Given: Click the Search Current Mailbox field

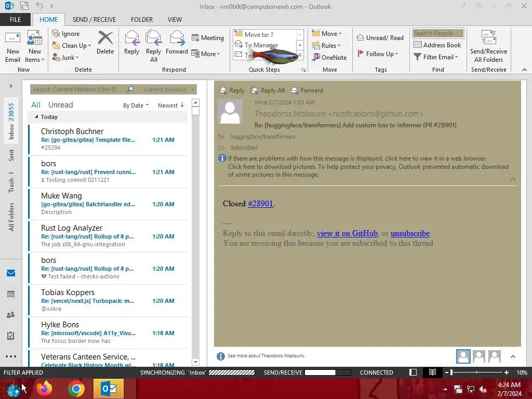Looking at the screenshot, I should click(x=78, y=89).
